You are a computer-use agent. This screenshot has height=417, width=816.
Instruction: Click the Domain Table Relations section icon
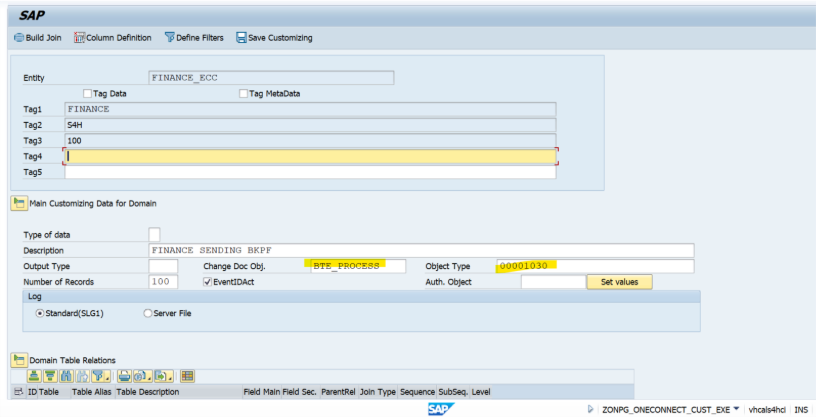pyautogui.click(x=18, y=360)
